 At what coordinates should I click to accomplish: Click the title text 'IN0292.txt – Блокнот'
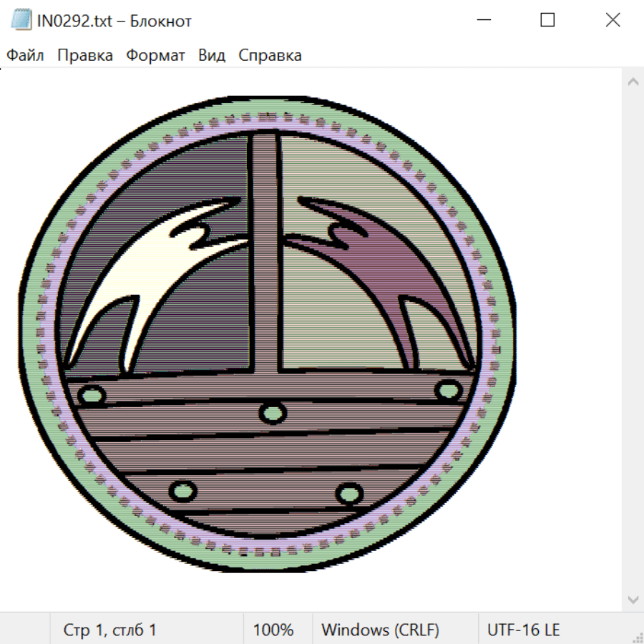click(114, 21)
